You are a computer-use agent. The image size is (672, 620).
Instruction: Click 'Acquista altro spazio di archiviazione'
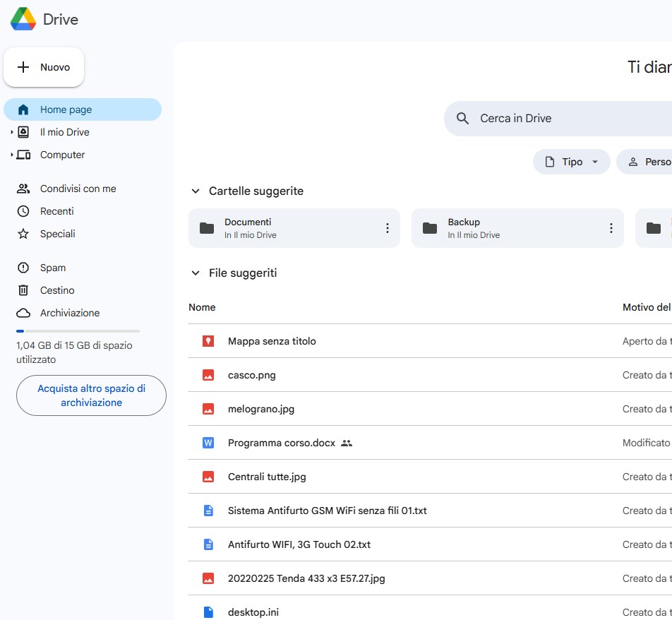tap(90, 395)
